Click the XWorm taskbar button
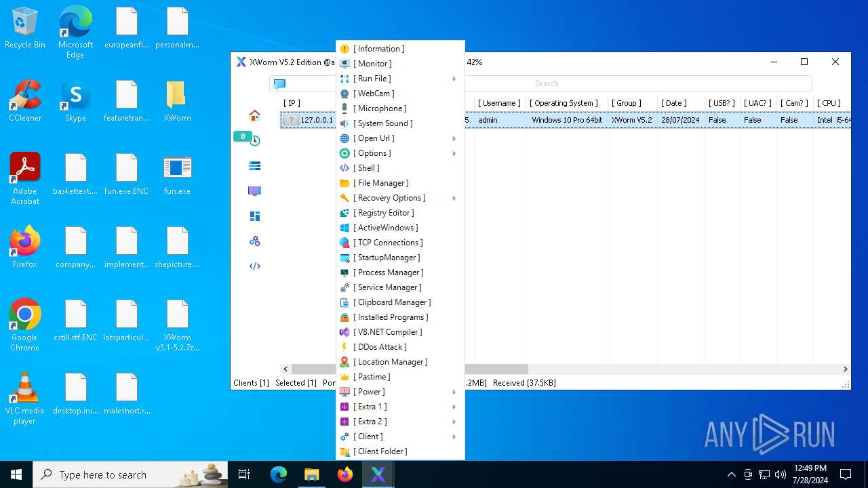868x488 pixels. (x=378, y=474)
